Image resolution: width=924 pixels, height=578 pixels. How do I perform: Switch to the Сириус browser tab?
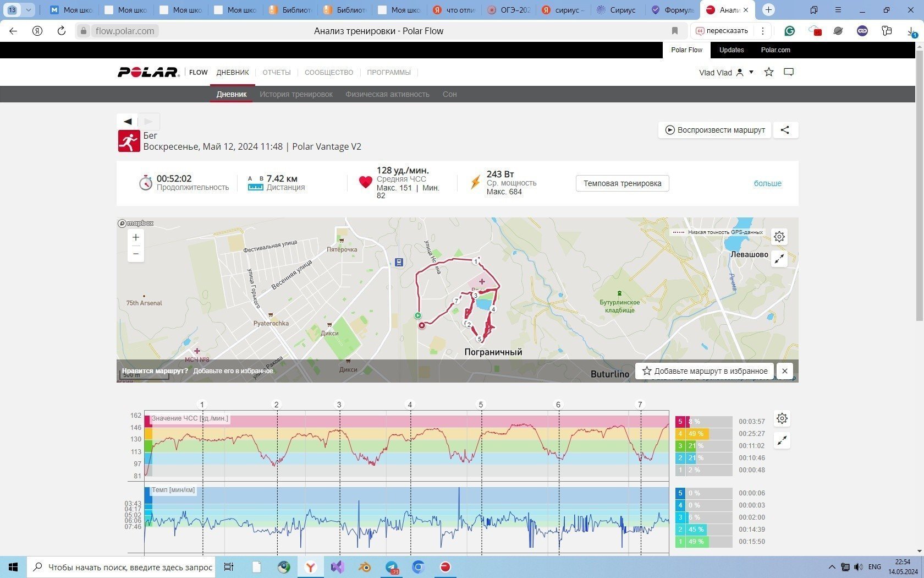click(617, 10)
